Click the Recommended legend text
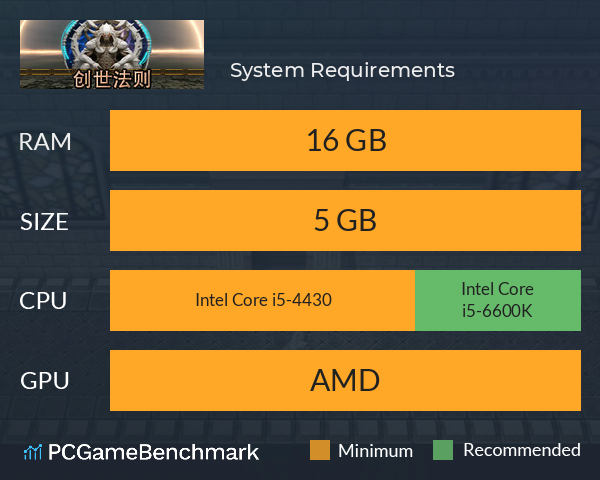This screenshot has width=600, height=480. 522,450
